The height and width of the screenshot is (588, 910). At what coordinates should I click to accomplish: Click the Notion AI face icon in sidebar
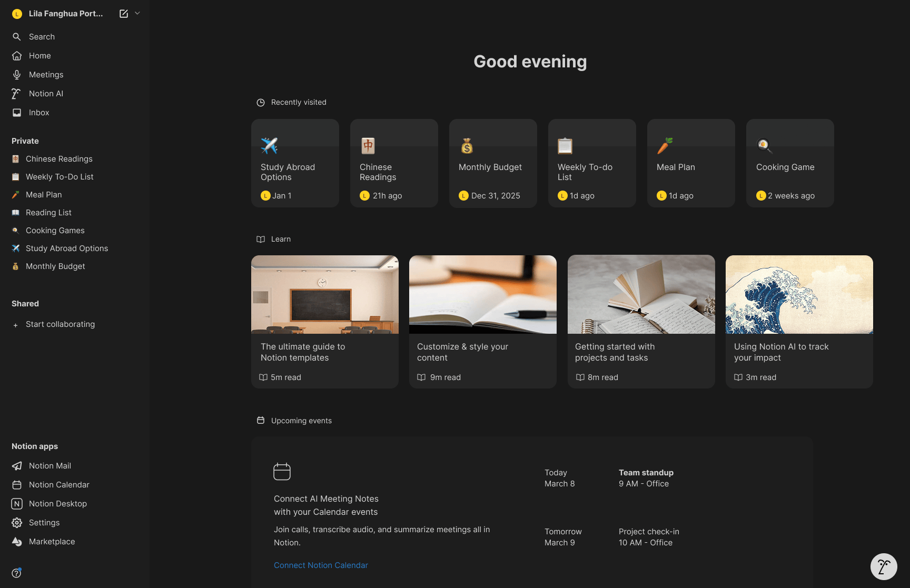pos(17,94)
